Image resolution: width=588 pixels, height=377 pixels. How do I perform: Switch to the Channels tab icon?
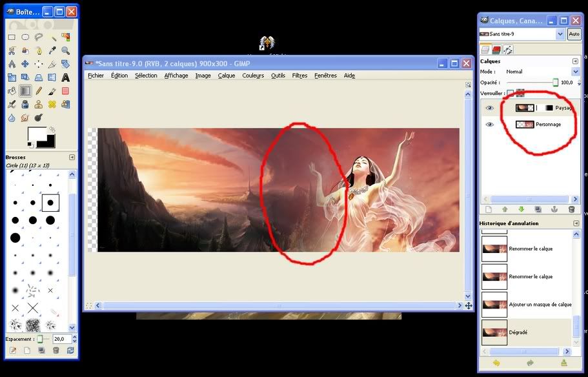[496, 50]
